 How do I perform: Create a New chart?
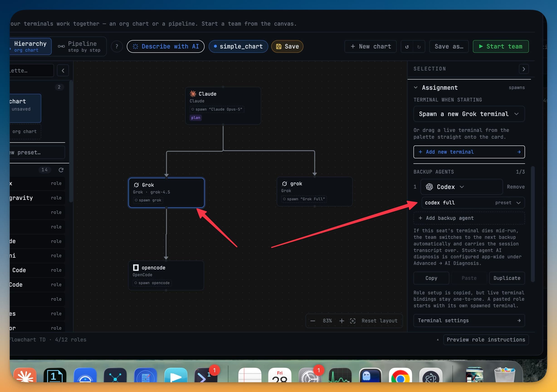[x=370, y=46]
